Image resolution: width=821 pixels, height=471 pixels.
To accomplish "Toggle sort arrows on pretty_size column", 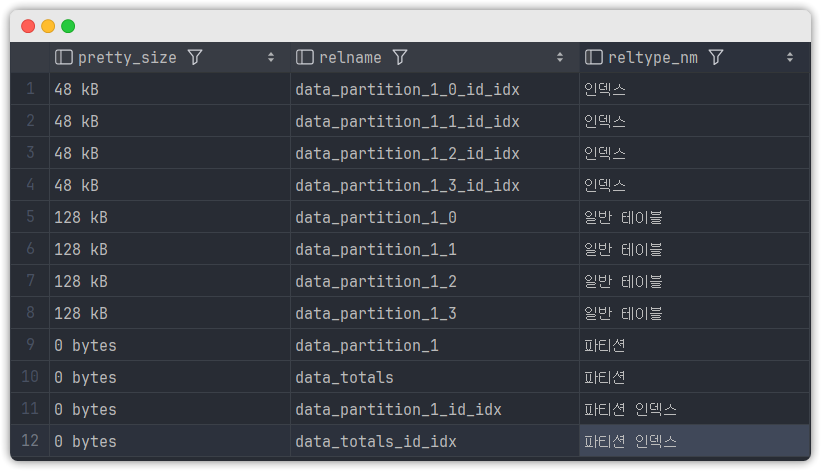I will 271,57.
